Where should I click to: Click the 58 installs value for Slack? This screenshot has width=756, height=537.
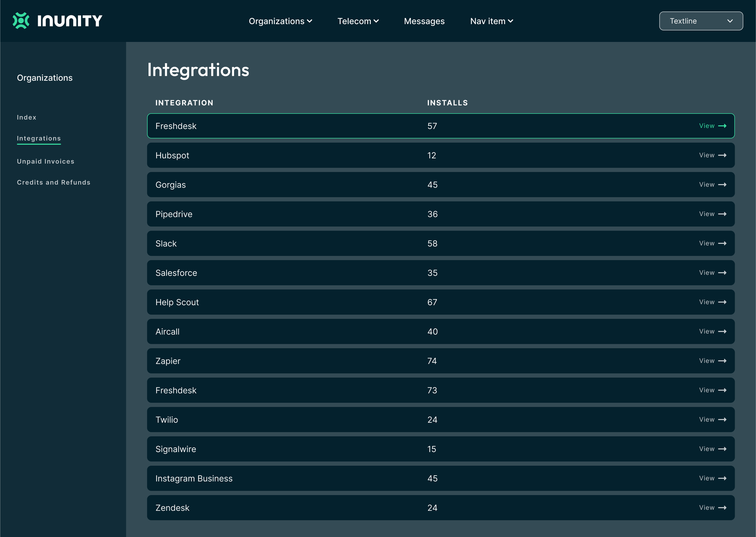point(432,243)
